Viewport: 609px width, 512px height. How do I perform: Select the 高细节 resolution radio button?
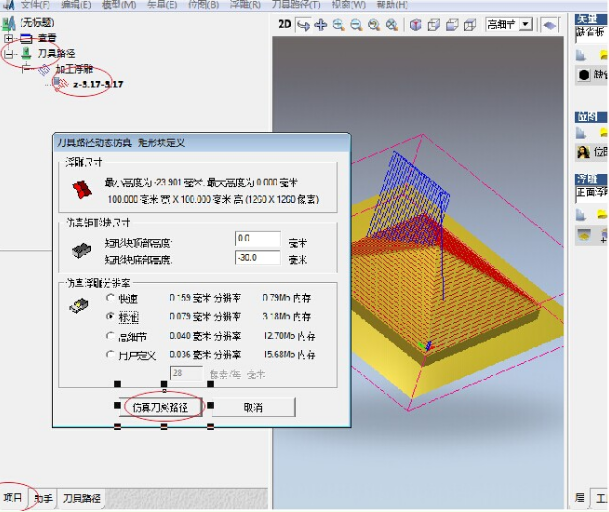coord(111,336)
